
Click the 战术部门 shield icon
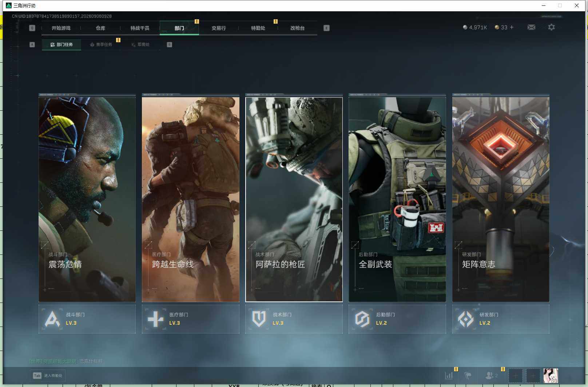pos(259,319)
